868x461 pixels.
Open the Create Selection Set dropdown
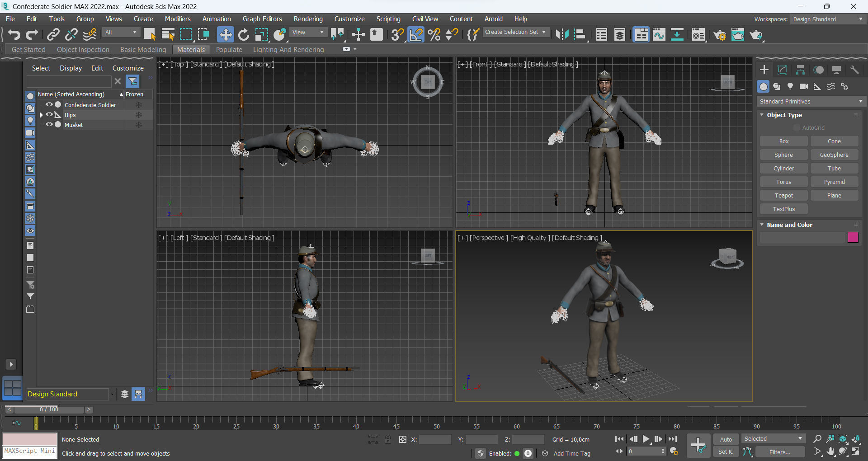tap(516, 32)
